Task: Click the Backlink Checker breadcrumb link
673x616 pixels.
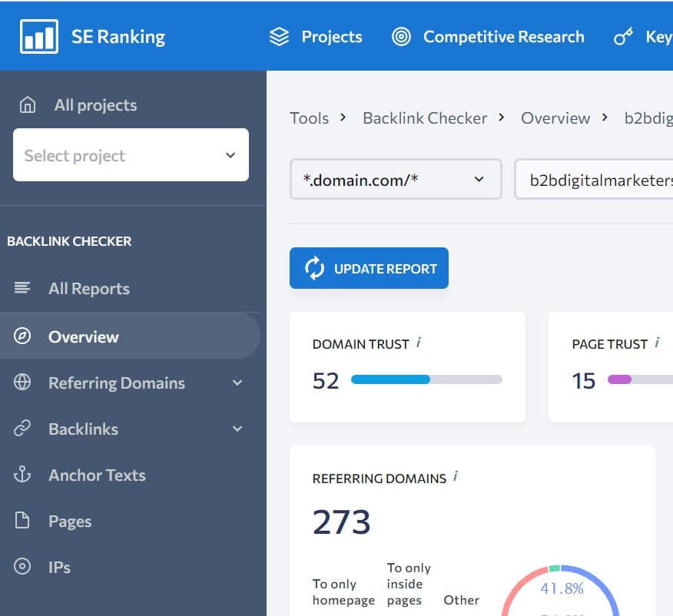Action: tap(425, 118)
